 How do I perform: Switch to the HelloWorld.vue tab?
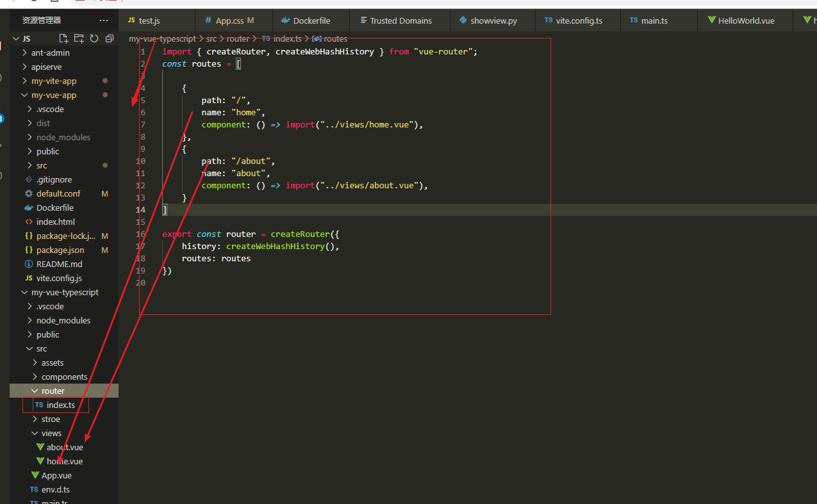(745, 20)
